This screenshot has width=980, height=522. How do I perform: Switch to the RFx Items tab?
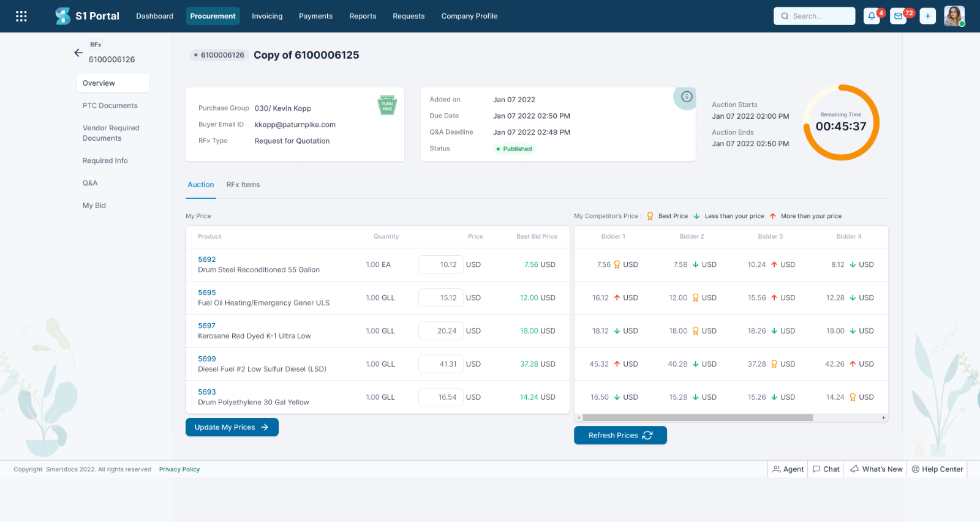[243, 185]
